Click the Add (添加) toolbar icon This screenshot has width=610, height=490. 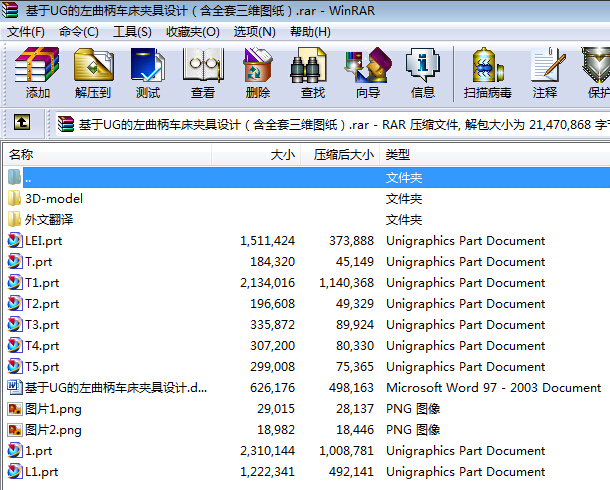37,65
